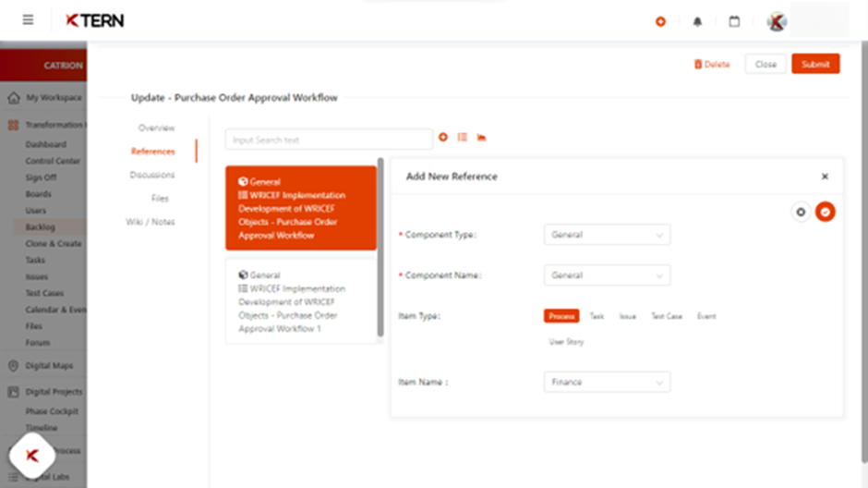Click the reference list scrollbar
The height and width of the screenshot is (488, 868).
pos(380,247)
